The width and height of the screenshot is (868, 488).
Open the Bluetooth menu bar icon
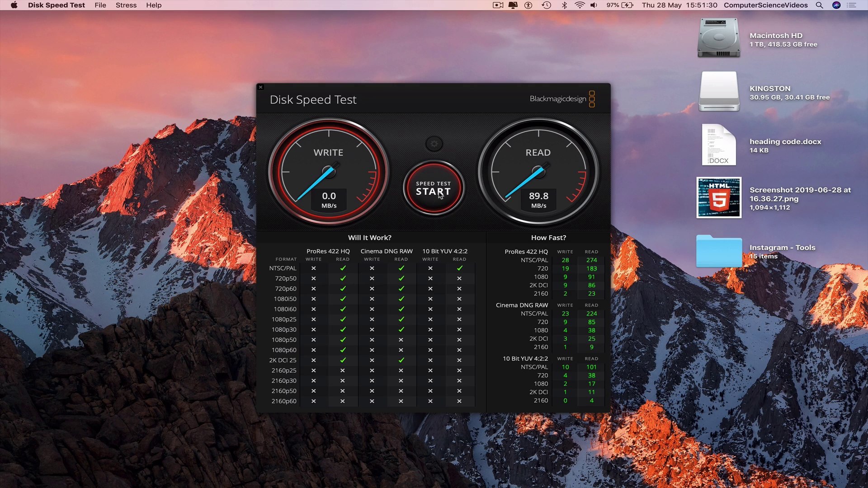[563, 5]
